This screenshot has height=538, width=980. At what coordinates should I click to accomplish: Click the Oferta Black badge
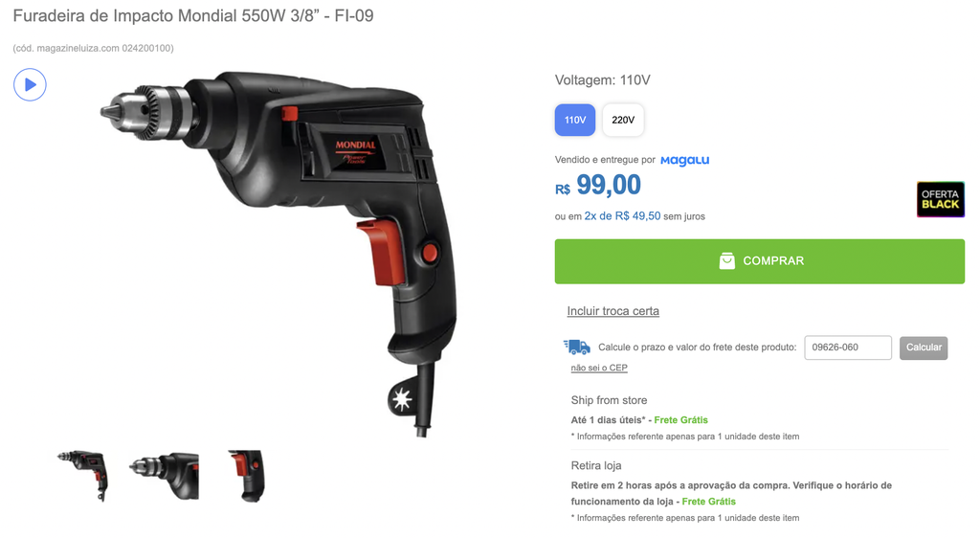pos(940,199)
